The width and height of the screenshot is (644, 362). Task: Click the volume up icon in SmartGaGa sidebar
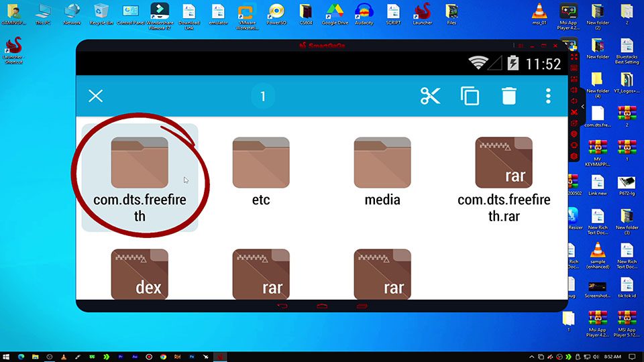[x=574, y=90]
